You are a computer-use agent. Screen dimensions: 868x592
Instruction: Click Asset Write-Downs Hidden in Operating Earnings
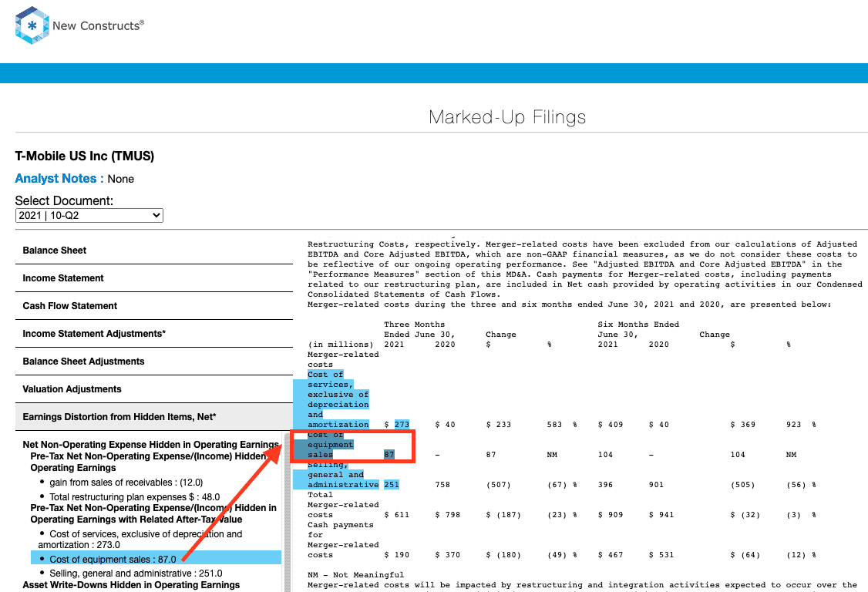pyautogui.click(x=131, y=585)
